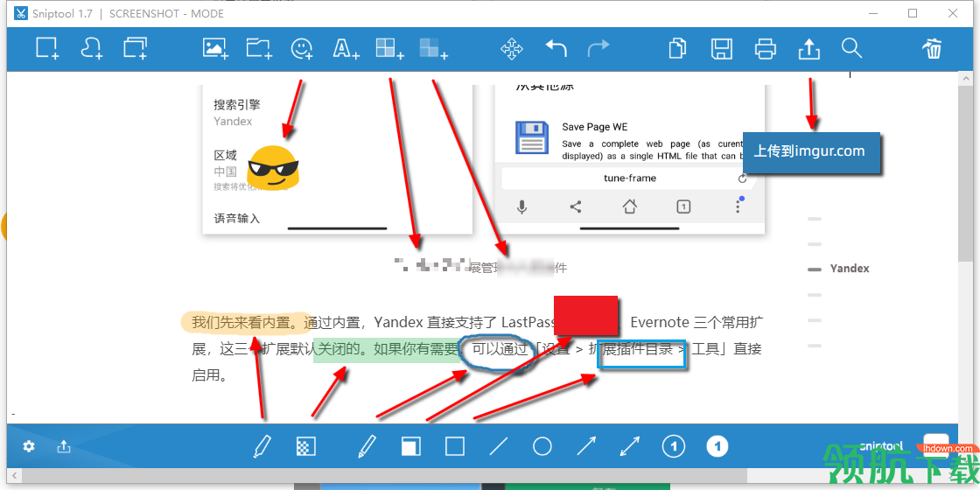Add a pixelate region
Screen dimensions: 980x490
point(389,48)
